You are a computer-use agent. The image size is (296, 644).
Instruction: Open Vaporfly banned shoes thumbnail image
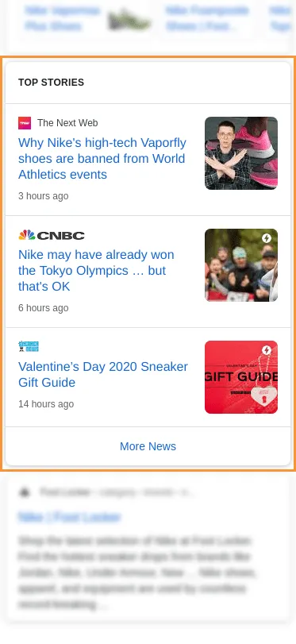[241, 153]
